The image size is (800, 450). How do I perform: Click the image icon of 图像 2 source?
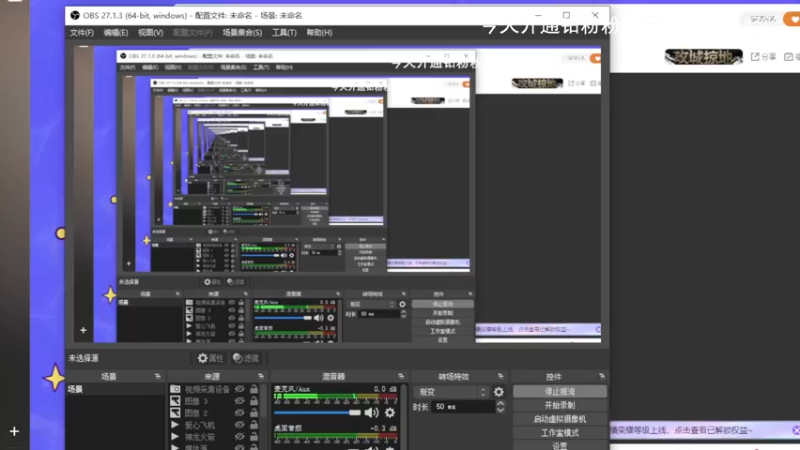pyautogui.click(x=175, y=413)
